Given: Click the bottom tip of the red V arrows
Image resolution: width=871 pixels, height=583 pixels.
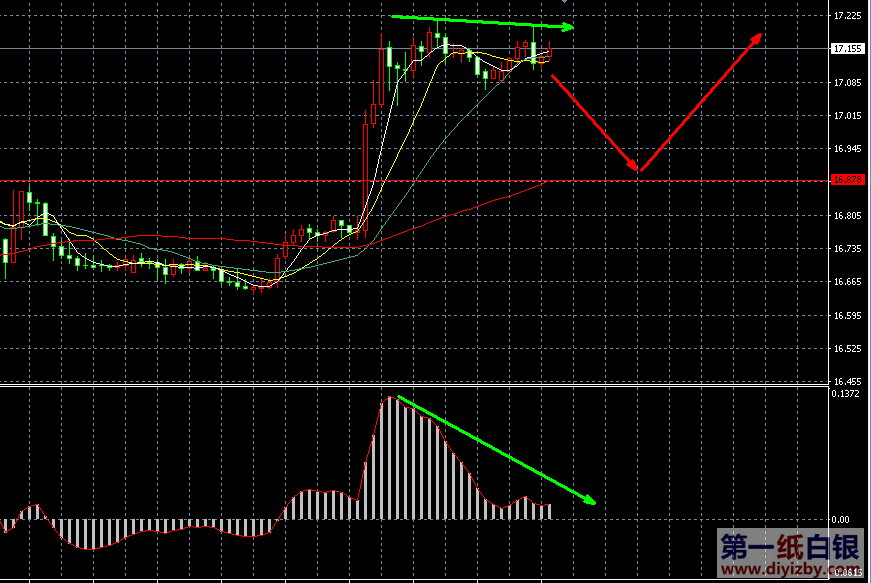Looking at the screenshot, I should click(x=637, y=170).
